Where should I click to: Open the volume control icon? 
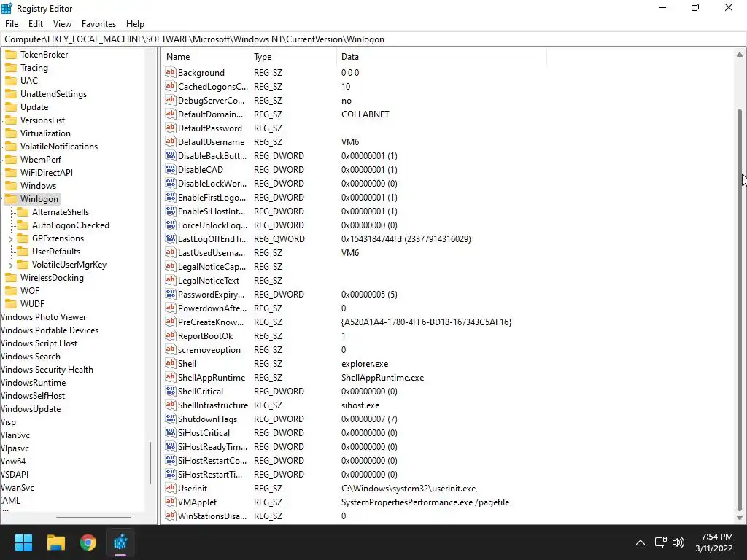tap(678, 542)
